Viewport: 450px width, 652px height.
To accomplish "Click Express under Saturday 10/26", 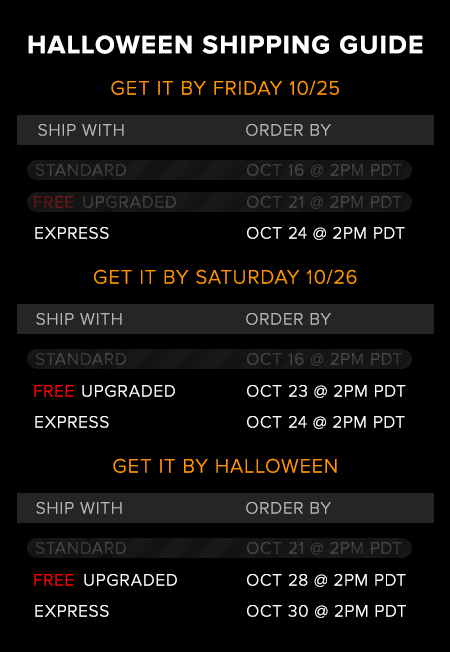I will tap(72, 422).
